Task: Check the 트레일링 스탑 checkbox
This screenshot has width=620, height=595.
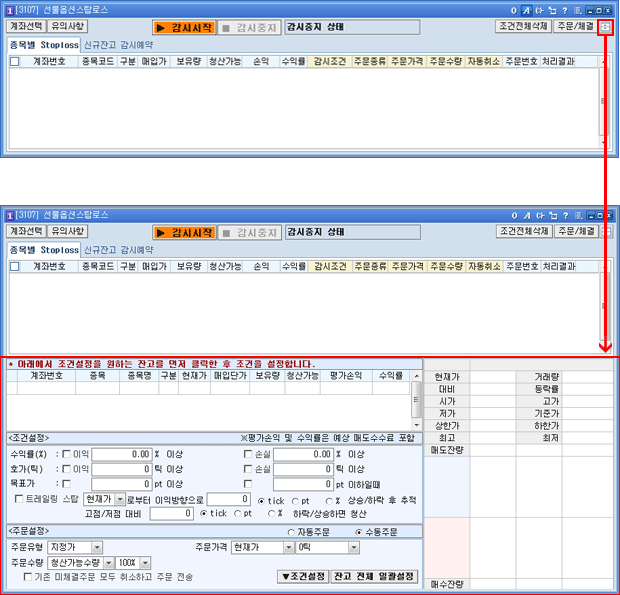Action: click(x=19, y=498)
